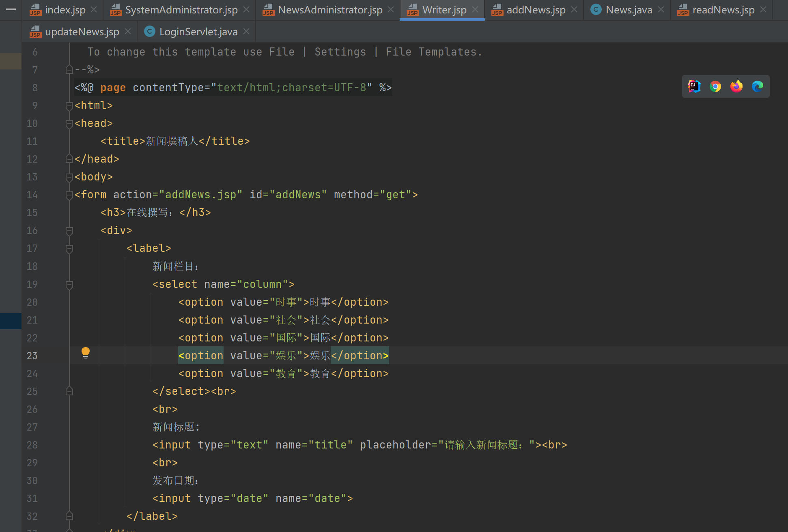The image size is (788, 532).
Task: Switch to the addNews.jsp tab
Action: click(x=536, y=10)
